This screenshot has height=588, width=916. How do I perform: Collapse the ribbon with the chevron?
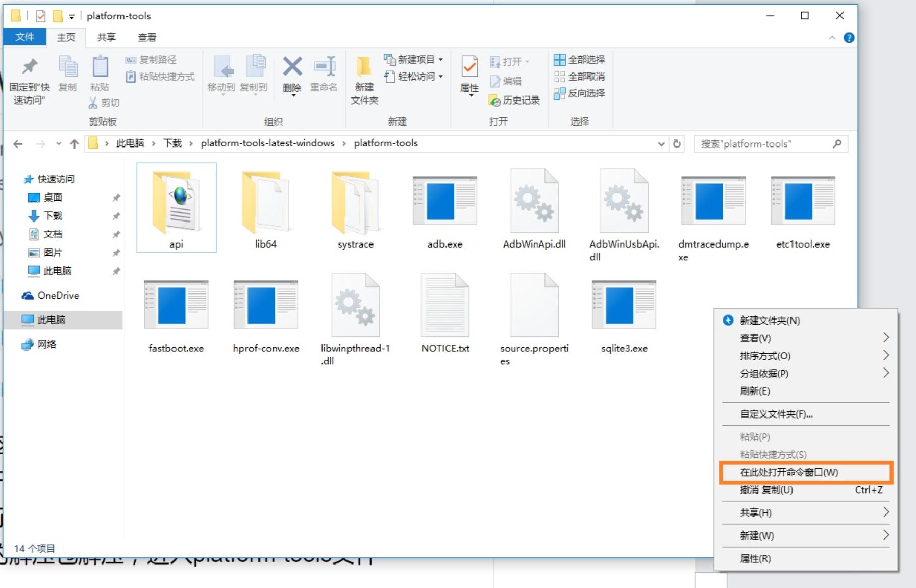tap(832, 38)
